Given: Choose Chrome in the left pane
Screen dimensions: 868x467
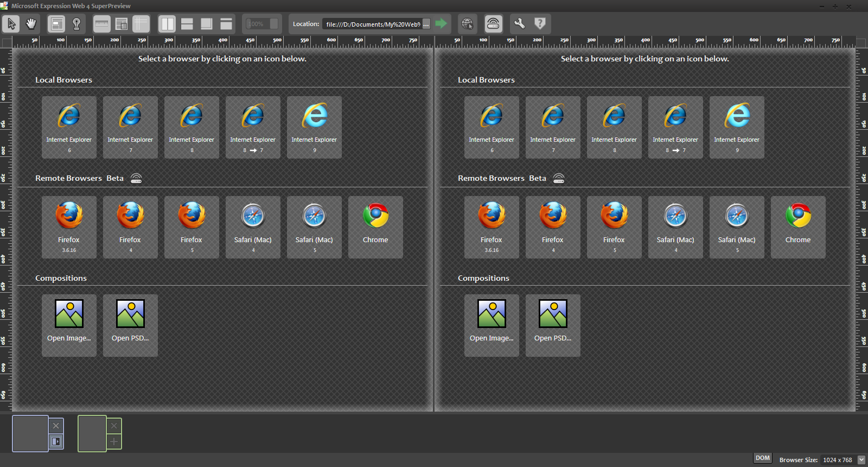Looking at the screenshot, I should (x=375, y=226).
